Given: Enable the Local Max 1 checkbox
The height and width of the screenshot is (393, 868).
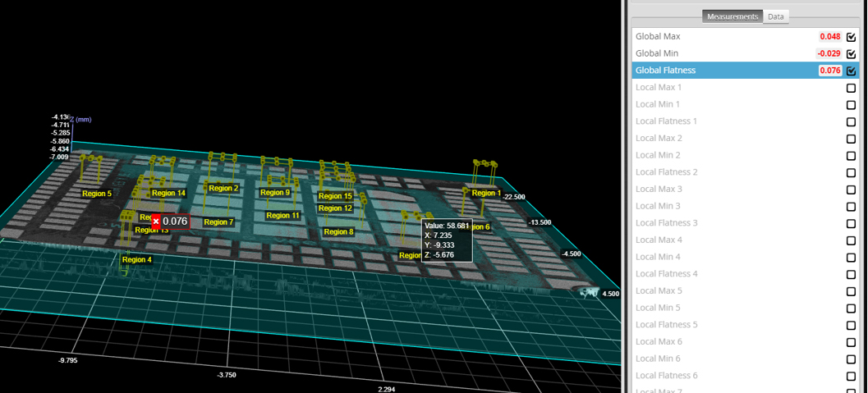Looking at the screenshot, I should (x=851, y=88).
